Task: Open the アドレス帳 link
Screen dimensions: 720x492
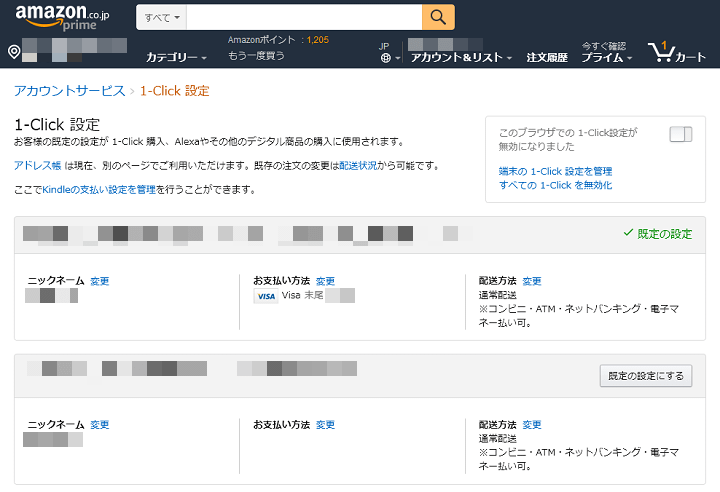Action: [37, 165]
